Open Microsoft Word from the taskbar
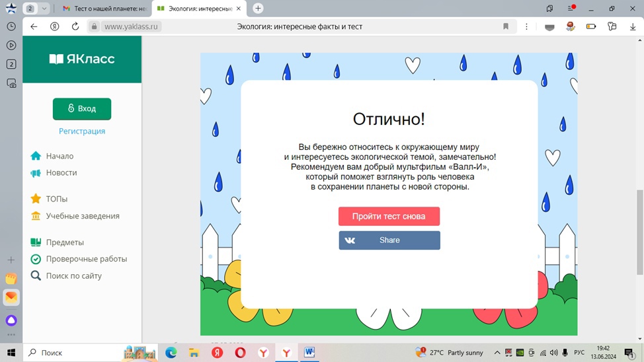The width and height of the screenshot is (644, 362). click(x=309, y=353)
